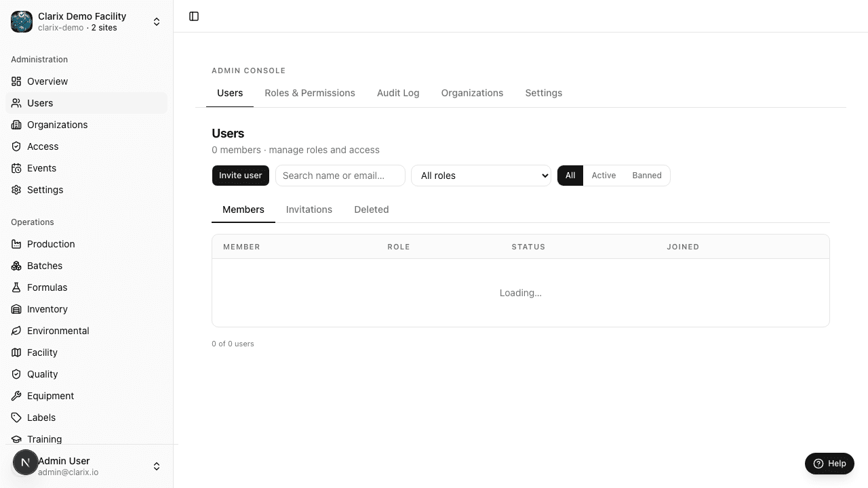Open the All roles dropdown

(481, 176)
